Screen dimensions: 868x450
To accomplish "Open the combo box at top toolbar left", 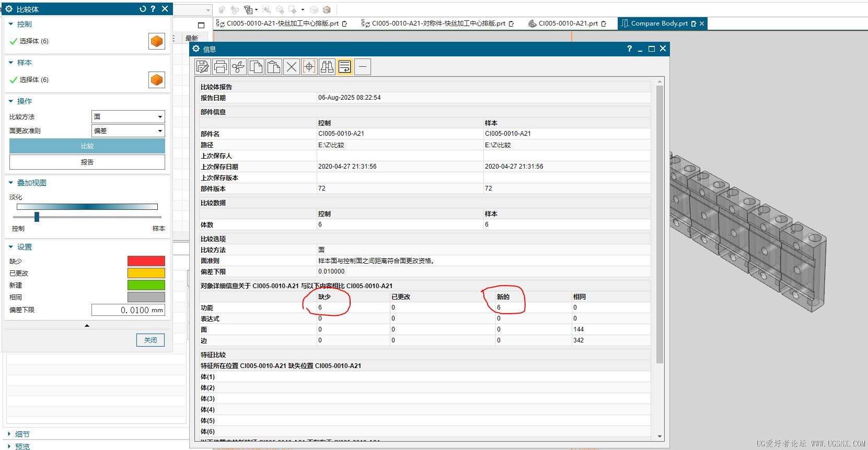I will [192, 10].
